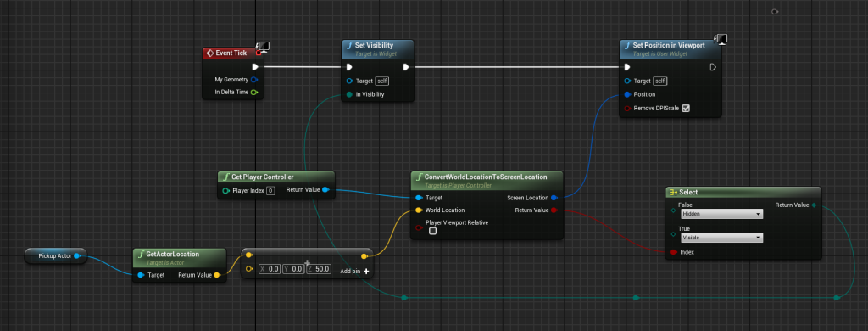This screenshot has width=868, height=331.
Task: Toggle Player Viewport Relative checkbox
Action: point(433,231)
